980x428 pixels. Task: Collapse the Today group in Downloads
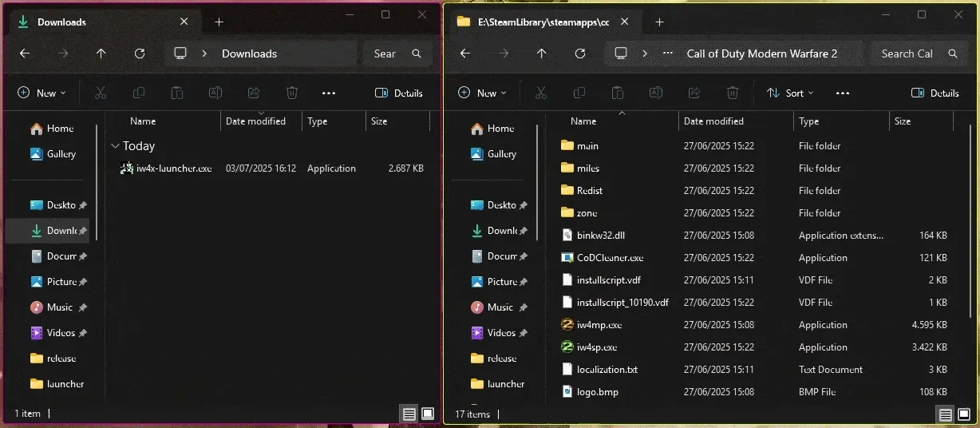116,146
